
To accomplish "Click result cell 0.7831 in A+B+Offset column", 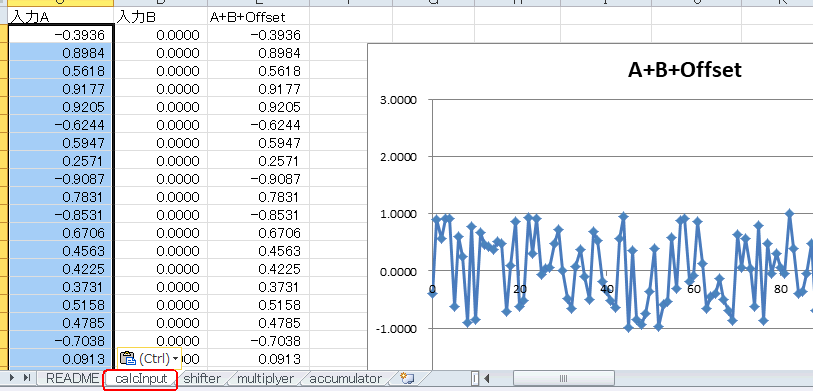I will (x=258, y=197).
